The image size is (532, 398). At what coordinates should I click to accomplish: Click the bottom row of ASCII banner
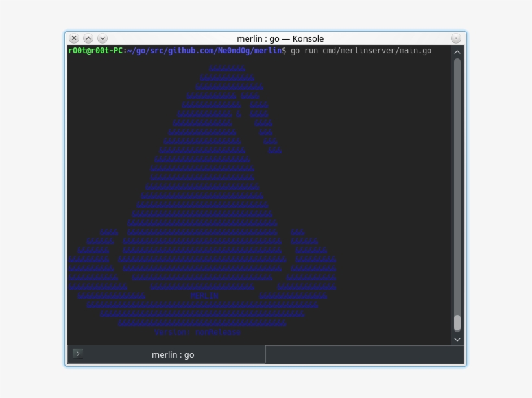(x=202, y=323)
